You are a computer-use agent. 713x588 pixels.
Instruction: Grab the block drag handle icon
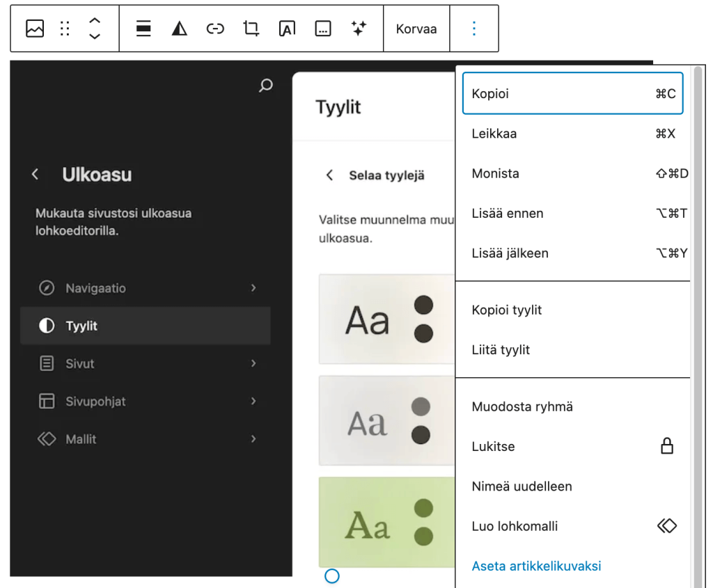coord(65,29)
